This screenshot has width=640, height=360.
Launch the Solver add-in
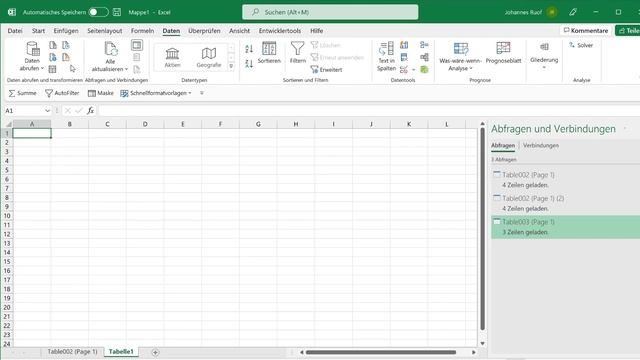pyautogui.click(x=581, y=45)
